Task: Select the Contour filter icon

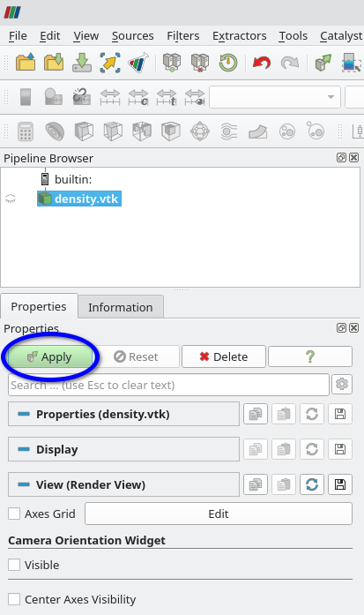Action: tap(55, 131)
